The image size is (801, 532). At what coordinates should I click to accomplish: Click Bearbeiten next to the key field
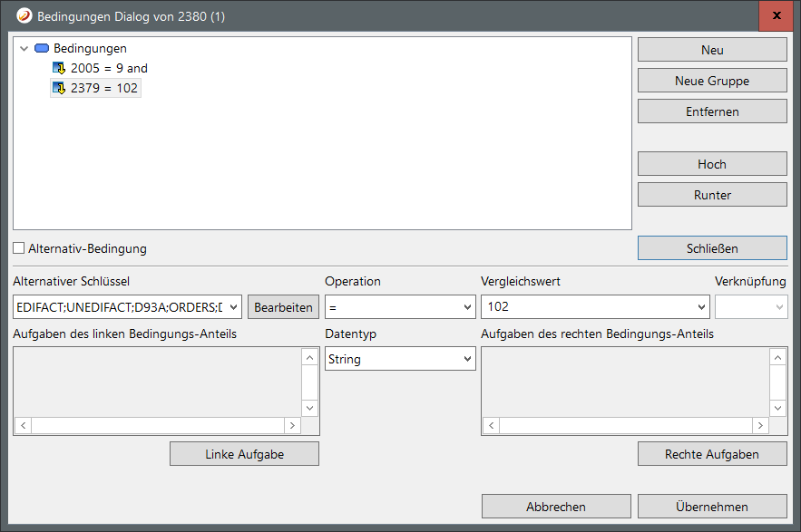click(283, 307)
